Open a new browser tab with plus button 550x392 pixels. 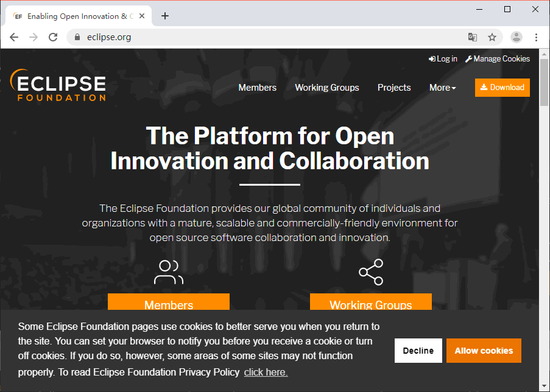(164, 16)
